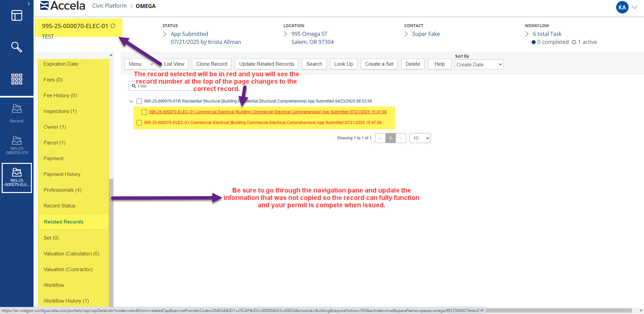Open the 995-25-000070-STR record sidebar icon

click(x=16, y=145)
